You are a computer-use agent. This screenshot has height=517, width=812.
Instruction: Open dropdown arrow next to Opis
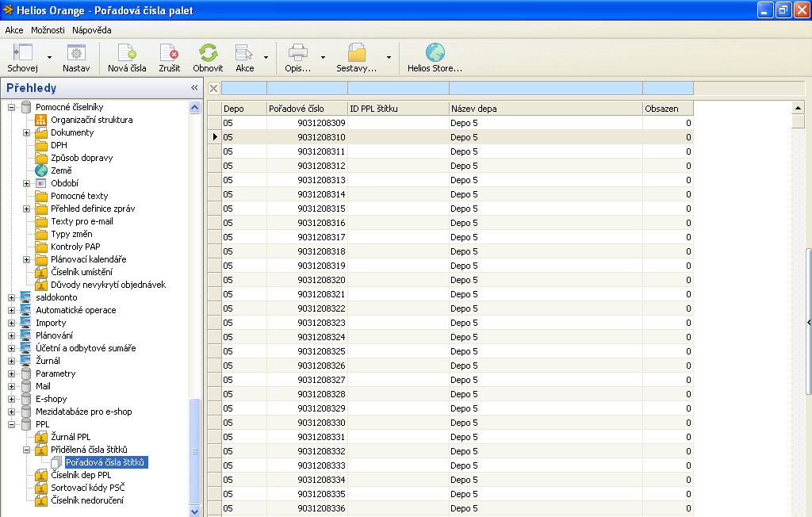[324, 57]
